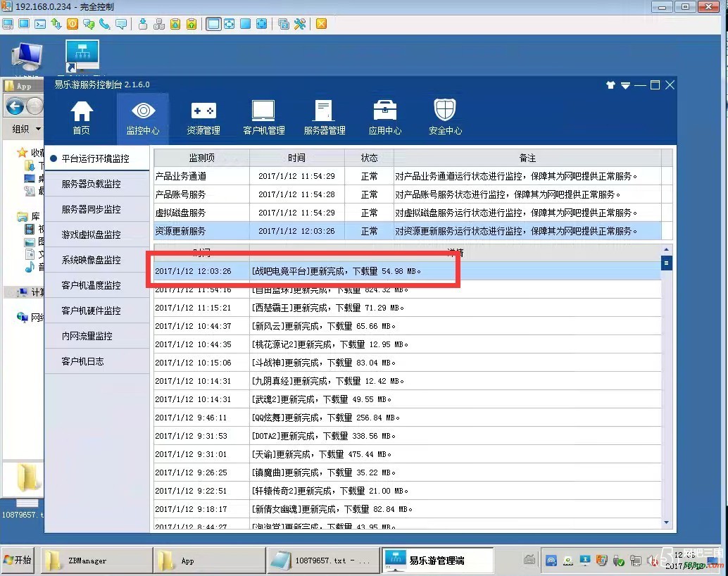Select the 新风云 update log entry
This screenshot has width=728, height=576.
click(408, 326)
